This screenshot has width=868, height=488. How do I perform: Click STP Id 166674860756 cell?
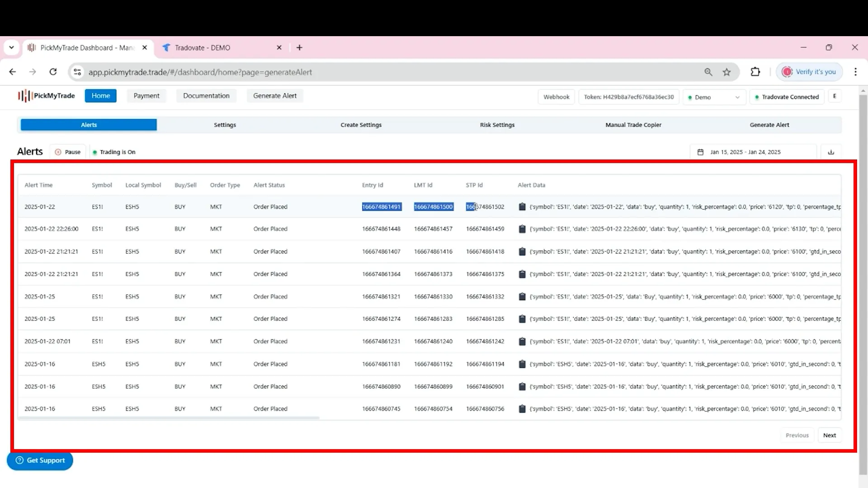[x=485, y=409]
